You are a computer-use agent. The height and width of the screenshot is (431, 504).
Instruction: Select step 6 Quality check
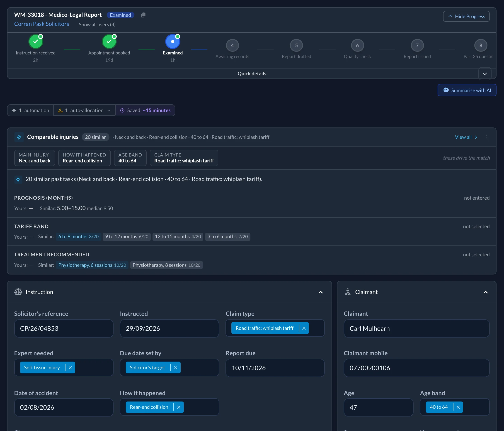pyautogui.click(x=357, y=45)
